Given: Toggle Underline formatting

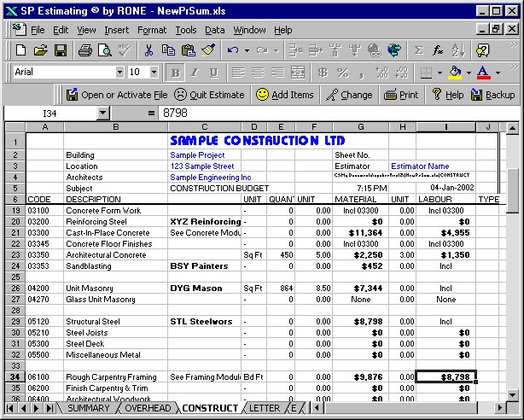Looking at the screenshot, I should 213,73.
